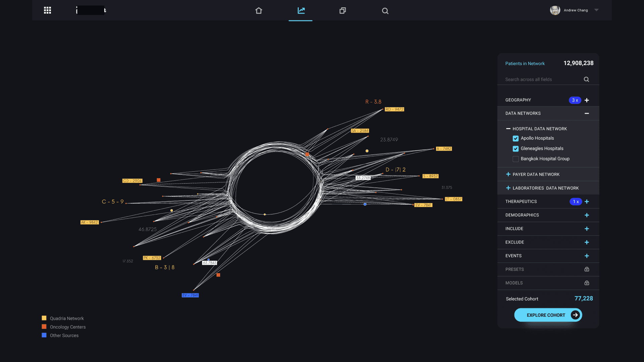
Task: Click the Geography 3x badge
Action: (575, 100)
